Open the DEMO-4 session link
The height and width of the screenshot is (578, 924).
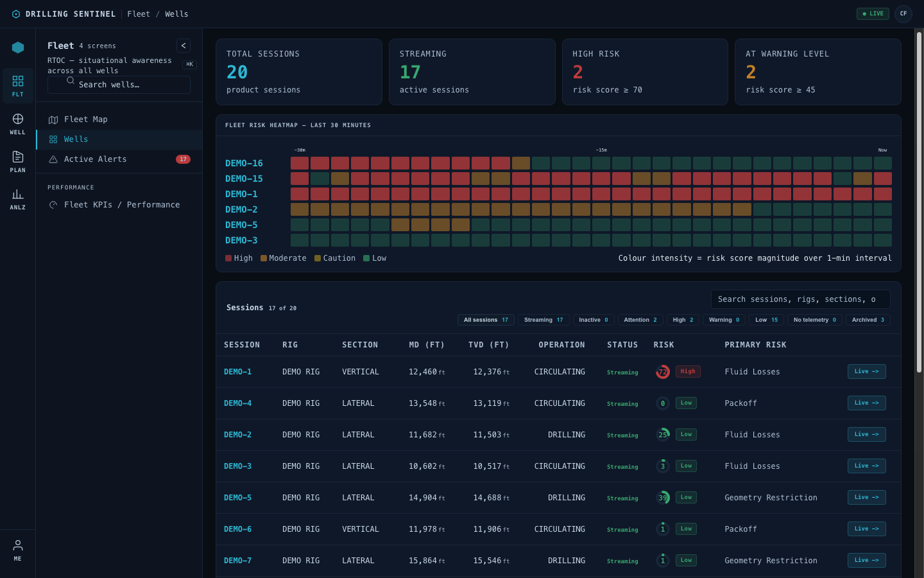click(237, 403)
